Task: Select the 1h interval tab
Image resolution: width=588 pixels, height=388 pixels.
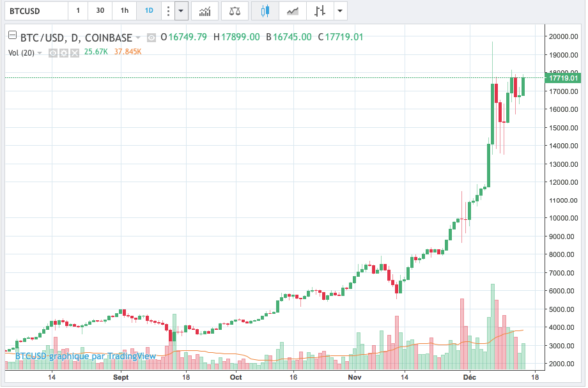Action: pos(125,11)
